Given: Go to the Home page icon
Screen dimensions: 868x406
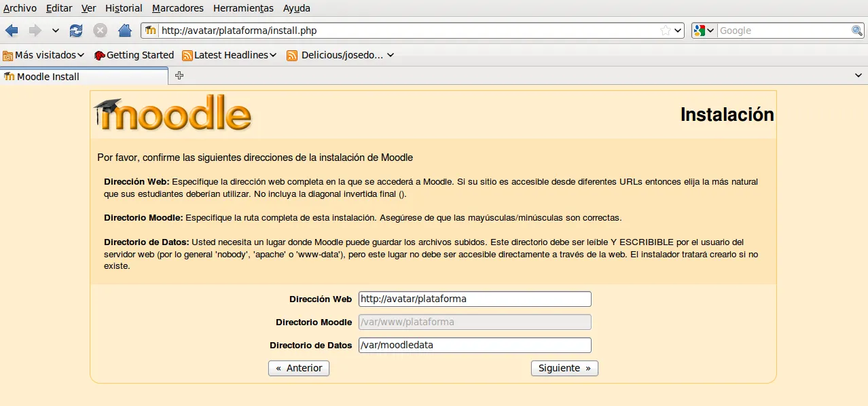Looking at the screenshot, I should click(x=124, y=31).
